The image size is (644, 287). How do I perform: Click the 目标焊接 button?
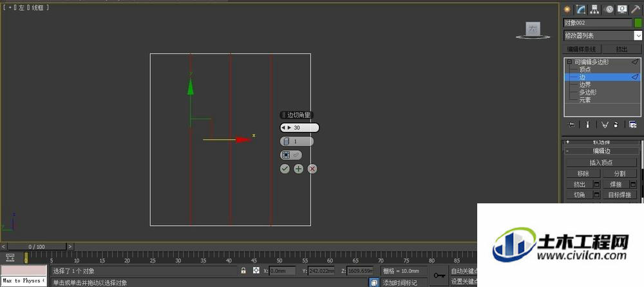tap(620, 195)
